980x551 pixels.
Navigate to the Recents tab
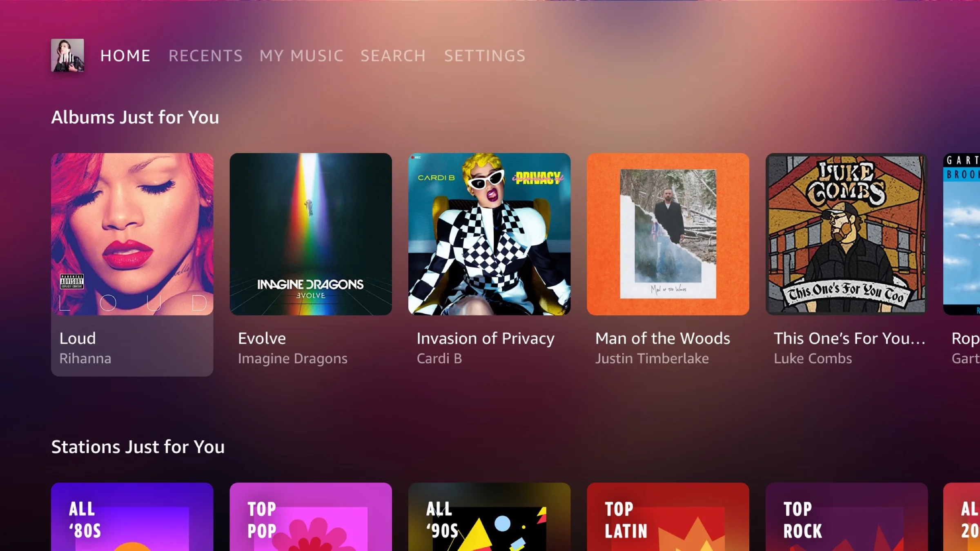coord(206,55)
